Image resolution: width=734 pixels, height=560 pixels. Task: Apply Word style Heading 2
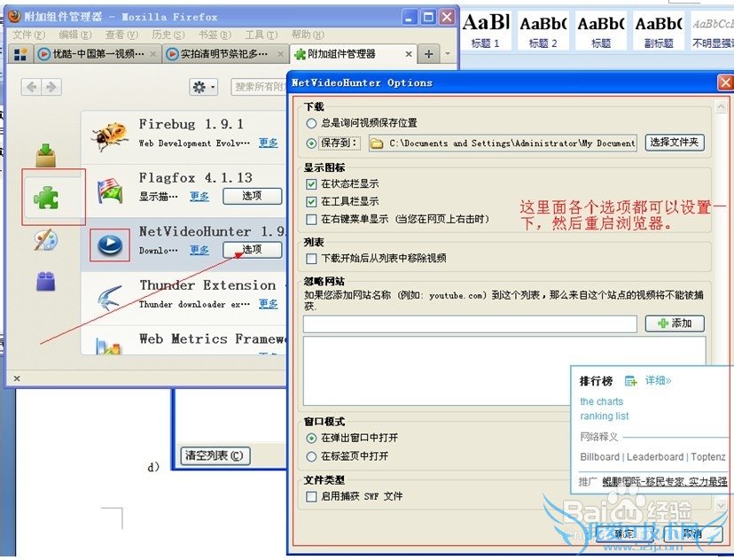tap(543, 30)
